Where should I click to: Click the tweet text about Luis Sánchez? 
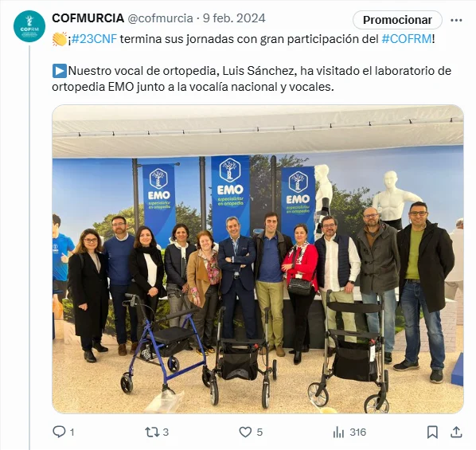click(x=252, y=79)
